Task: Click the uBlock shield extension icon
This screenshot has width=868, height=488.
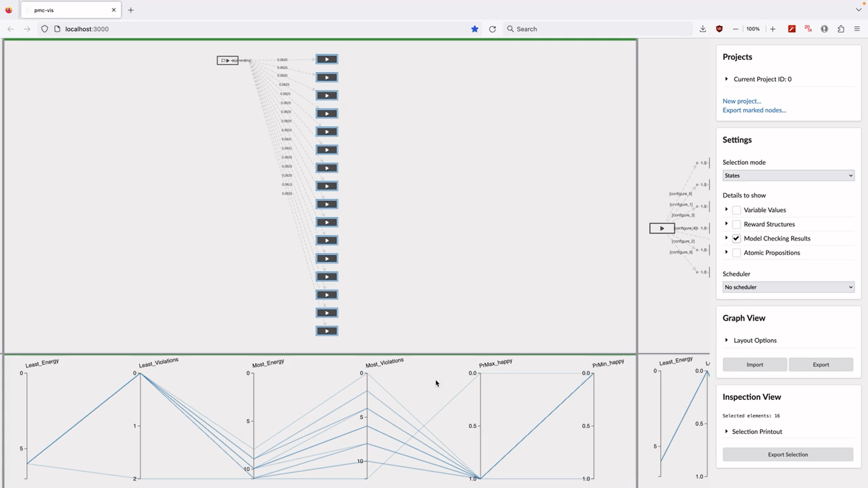Action: (x=719, y=29)
